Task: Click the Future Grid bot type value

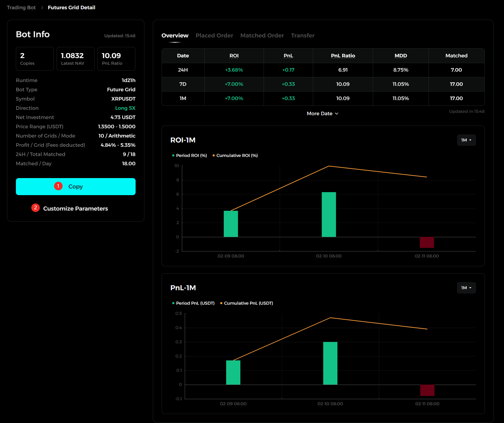Action: coord(121,90)
